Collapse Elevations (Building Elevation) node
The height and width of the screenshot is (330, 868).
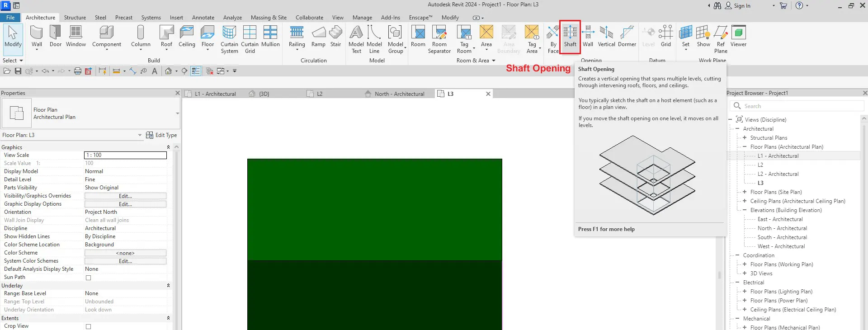click(745, 210)
